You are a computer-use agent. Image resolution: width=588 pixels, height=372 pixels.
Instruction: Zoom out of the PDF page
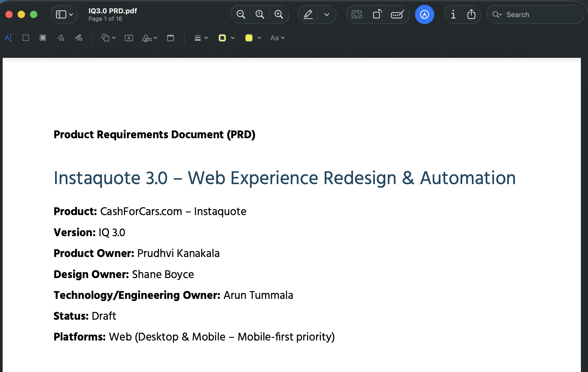pos(241,14)
